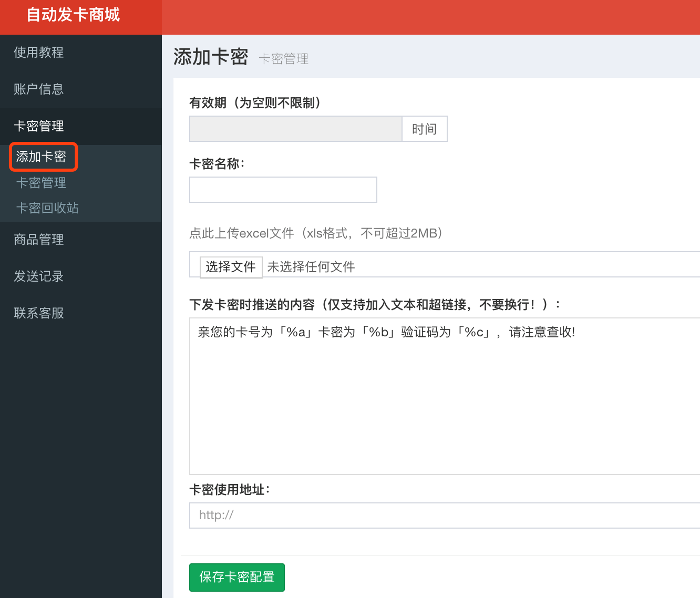Viewport: 700px width, 598px height.
Task: Go to the 联系客服 sidebar item
Action: coord(39,313)
